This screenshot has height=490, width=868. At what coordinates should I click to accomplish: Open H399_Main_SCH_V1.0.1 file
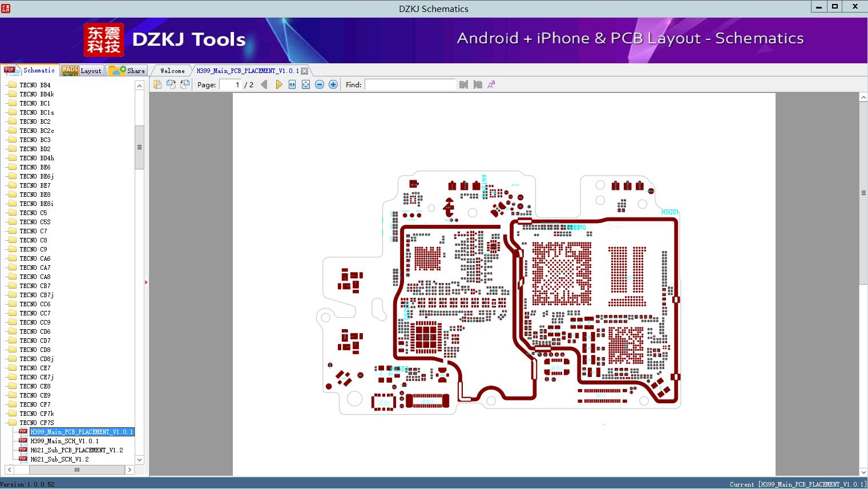[64, 441]
